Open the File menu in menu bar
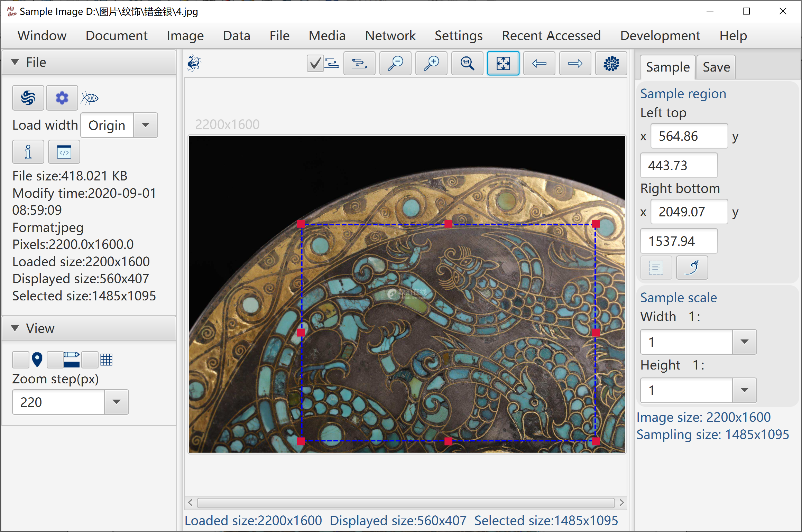802x532 pixels. (x=279, y=36)
